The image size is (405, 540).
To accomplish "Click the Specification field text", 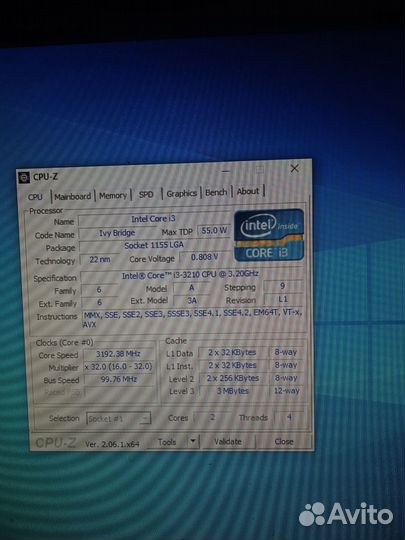I will click(x=190, y=275).
